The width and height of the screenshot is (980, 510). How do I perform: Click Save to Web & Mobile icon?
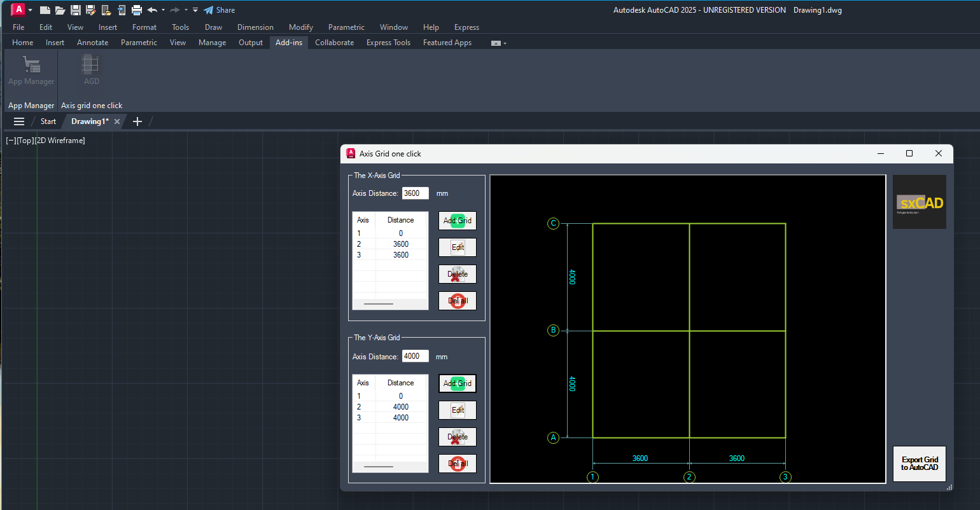(x=122, y=10)
